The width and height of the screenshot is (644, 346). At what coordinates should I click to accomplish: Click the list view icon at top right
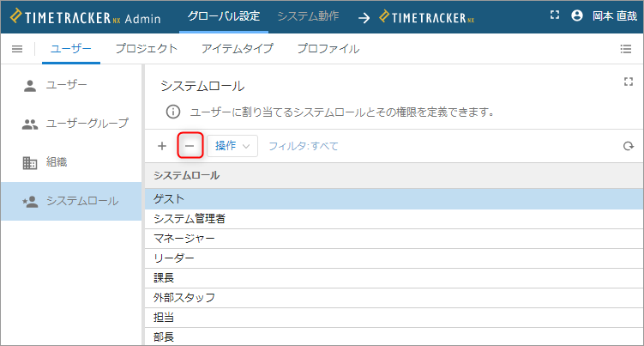[626, 49]
